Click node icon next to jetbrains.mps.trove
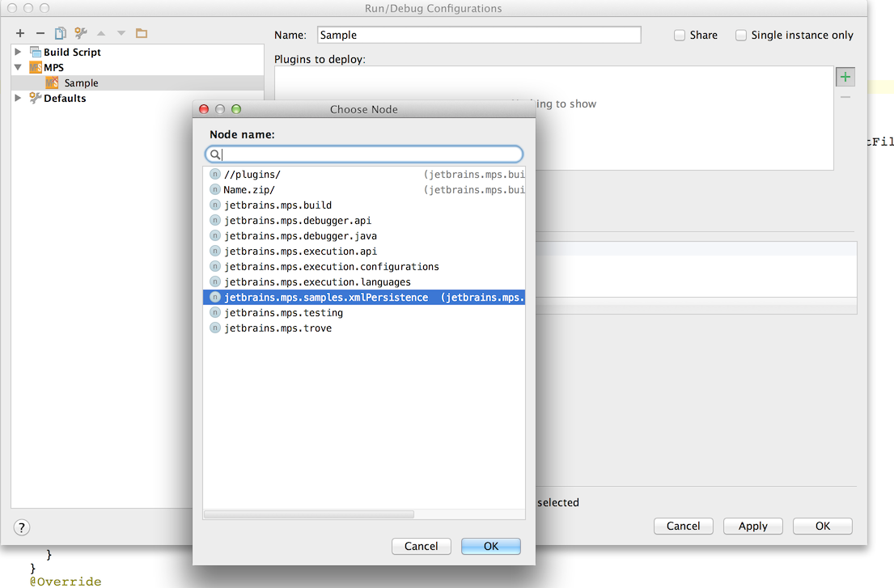This screenshot has height=588, width=894. pyautogui.click(x=215, y=328)
